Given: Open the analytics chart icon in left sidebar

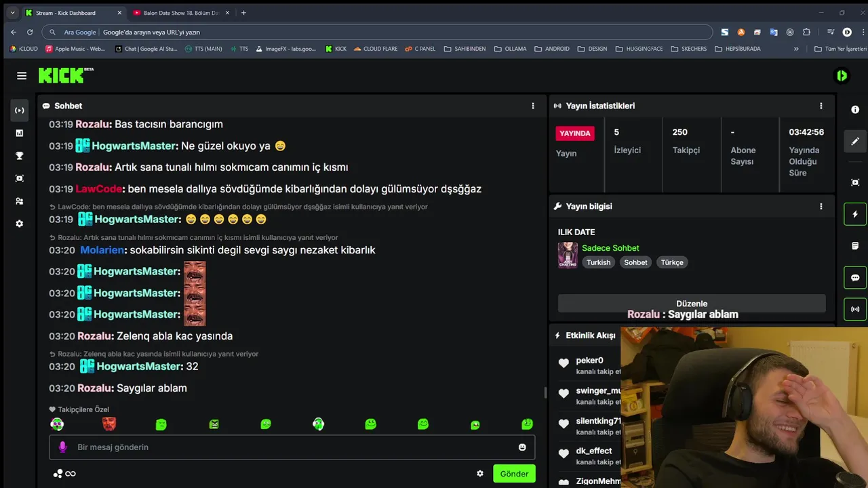Looking at the screenshot, I should click(19, 133).
